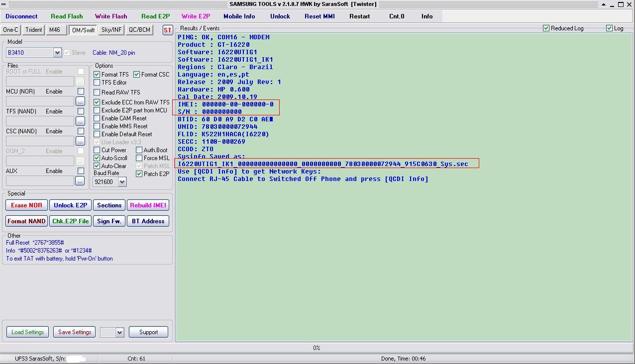Click the MCU (NOR) file path field

(40, 101)
